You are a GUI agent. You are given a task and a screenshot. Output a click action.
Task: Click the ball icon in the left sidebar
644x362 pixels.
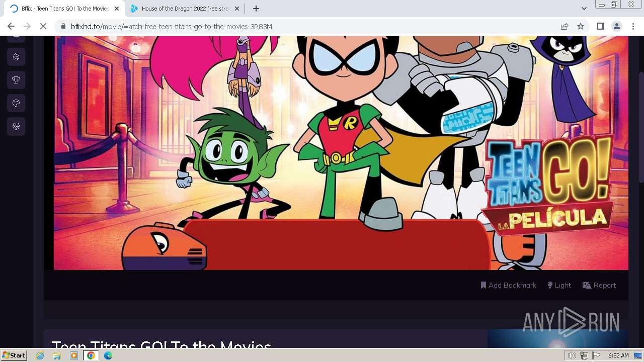[x=16, y=126]
